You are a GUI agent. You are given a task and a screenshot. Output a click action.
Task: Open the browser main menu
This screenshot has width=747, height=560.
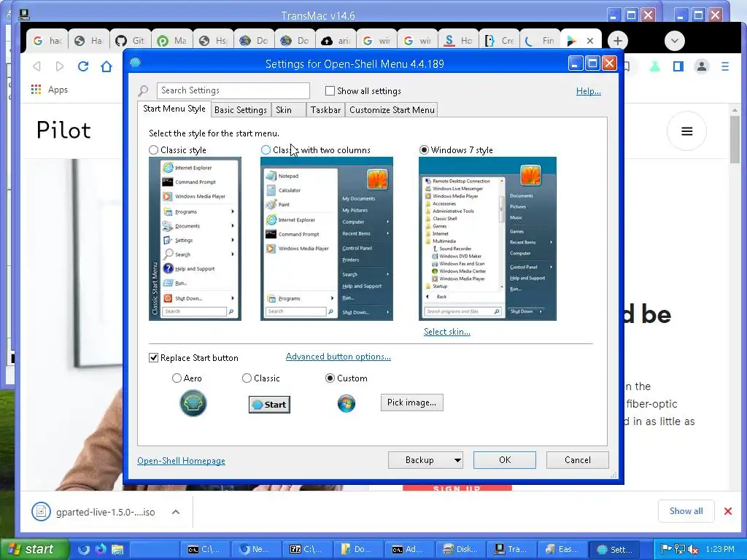[725, 66]
